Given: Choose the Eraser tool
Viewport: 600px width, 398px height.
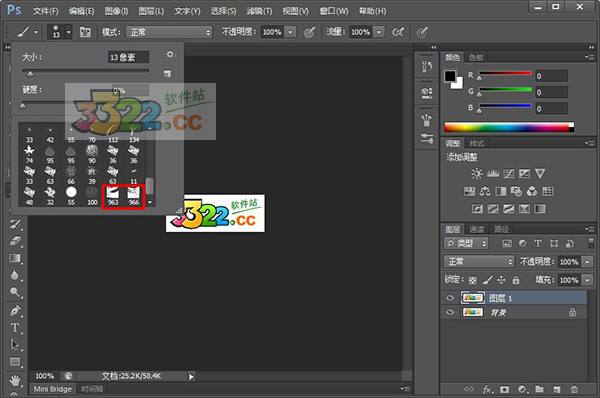Looking at the screenshot, I should 15,241.
